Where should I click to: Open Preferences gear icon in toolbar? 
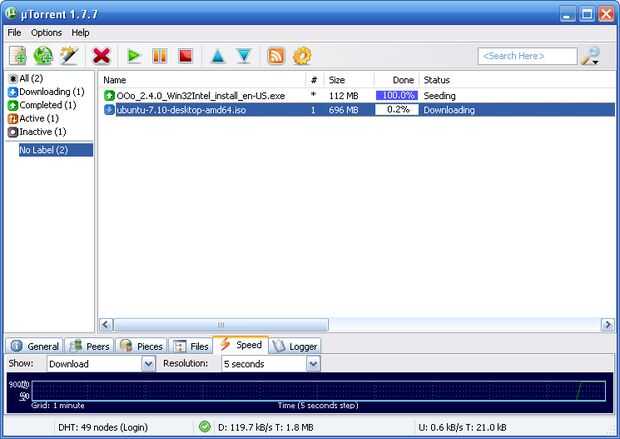coord(302,56)
